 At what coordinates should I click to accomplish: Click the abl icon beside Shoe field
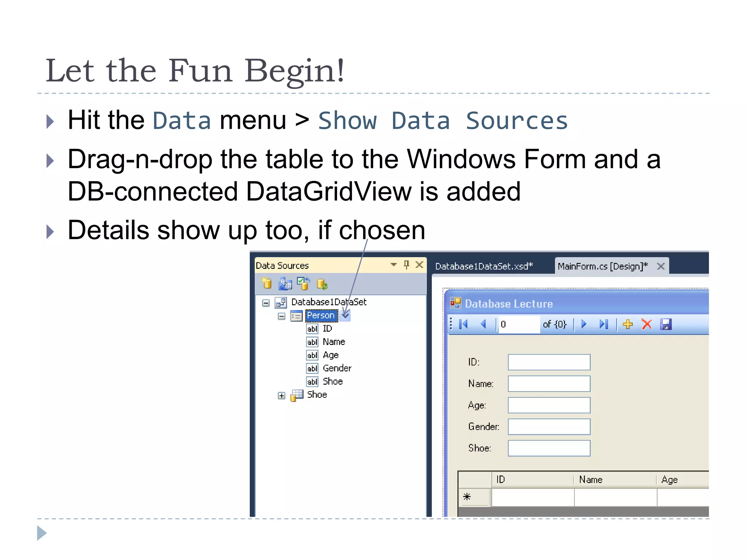312,382
